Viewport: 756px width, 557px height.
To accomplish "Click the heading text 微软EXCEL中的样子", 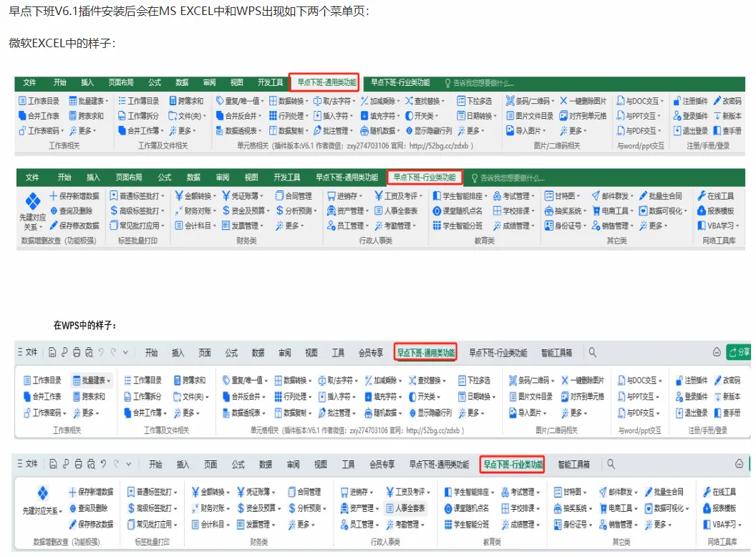I will click(62, 43).
